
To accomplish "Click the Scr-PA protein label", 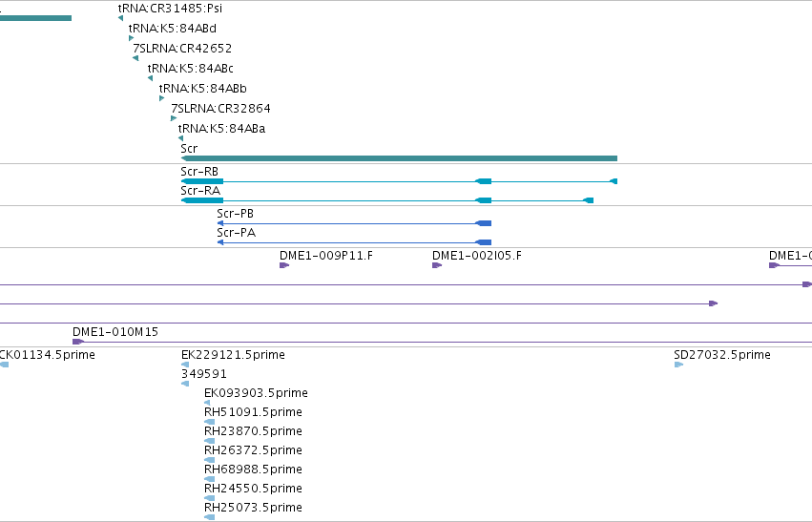I will 236,233.
